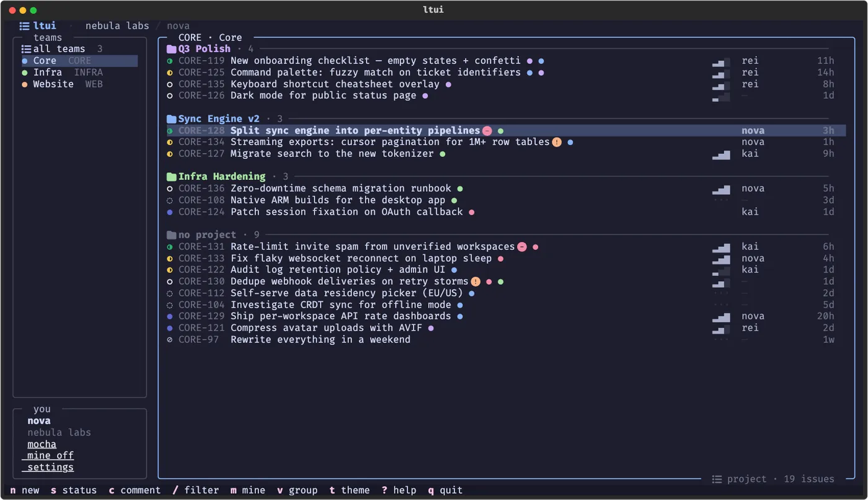Screen dimensions: 868x500
Task: Click the 19 issues count in footer
Action: click(x=809, y=479)
